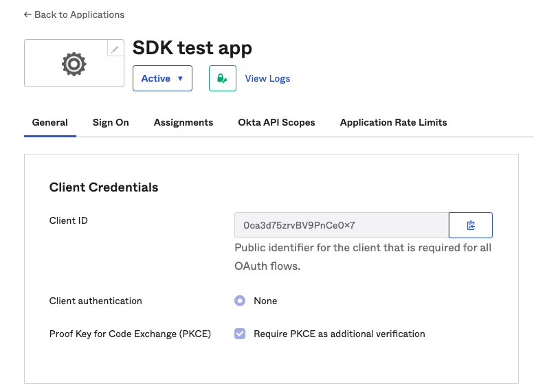534x392 pixels.
Task: Click the back arrow beside Back to Applications
Action: pyautogui.click(x=27, y=14)
